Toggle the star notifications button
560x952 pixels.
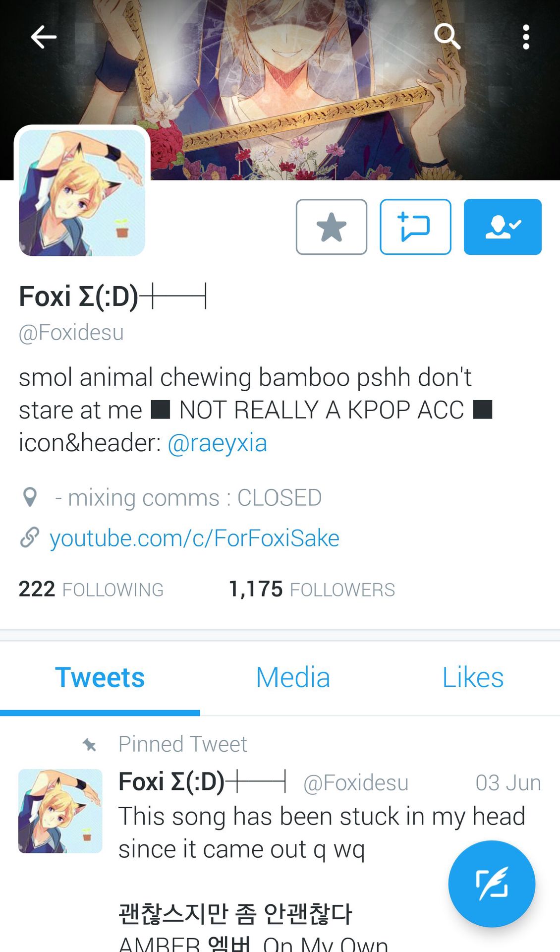[332, 227]
